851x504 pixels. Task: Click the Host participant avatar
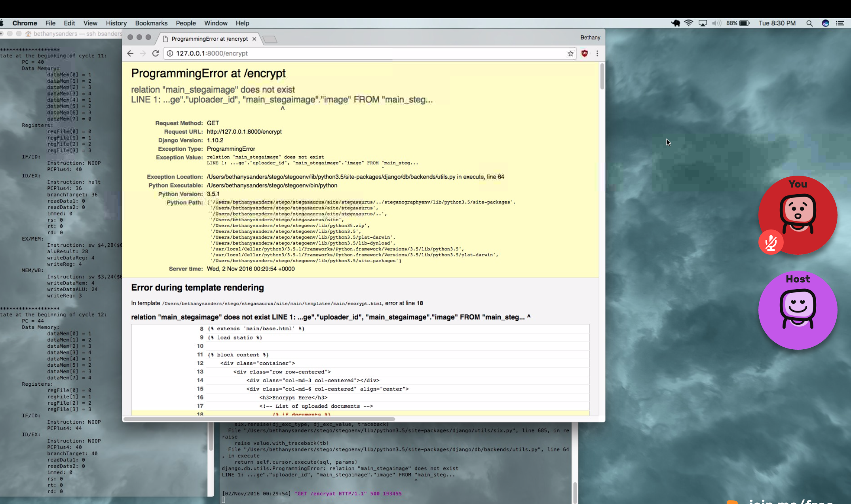[798, 310]
